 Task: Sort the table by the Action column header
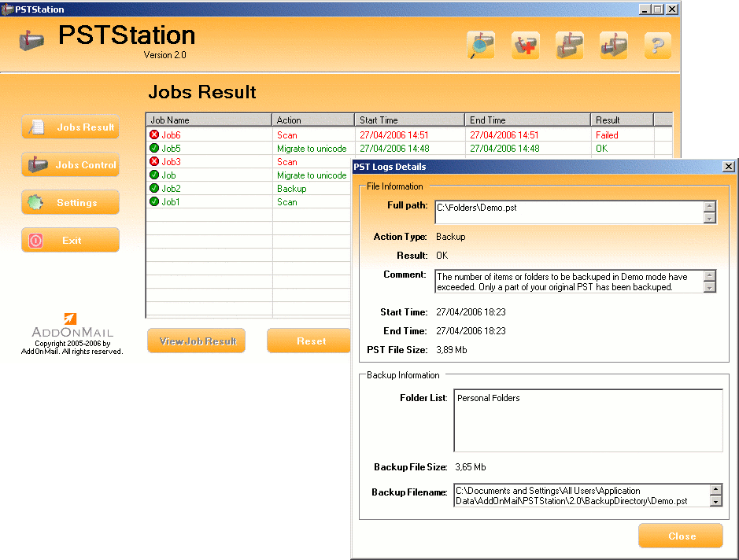coord(313,120)
